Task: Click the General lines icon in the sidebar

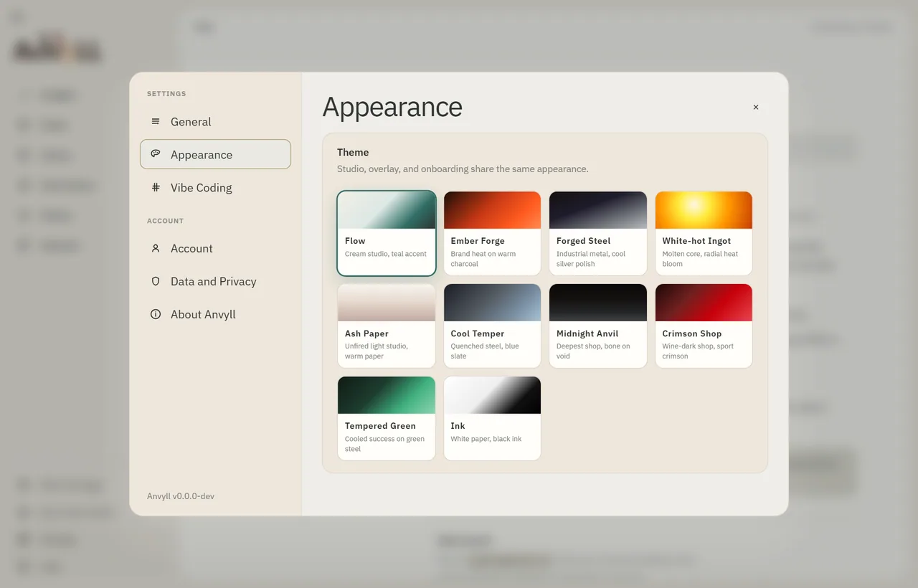Action: [x=156, y=122]
